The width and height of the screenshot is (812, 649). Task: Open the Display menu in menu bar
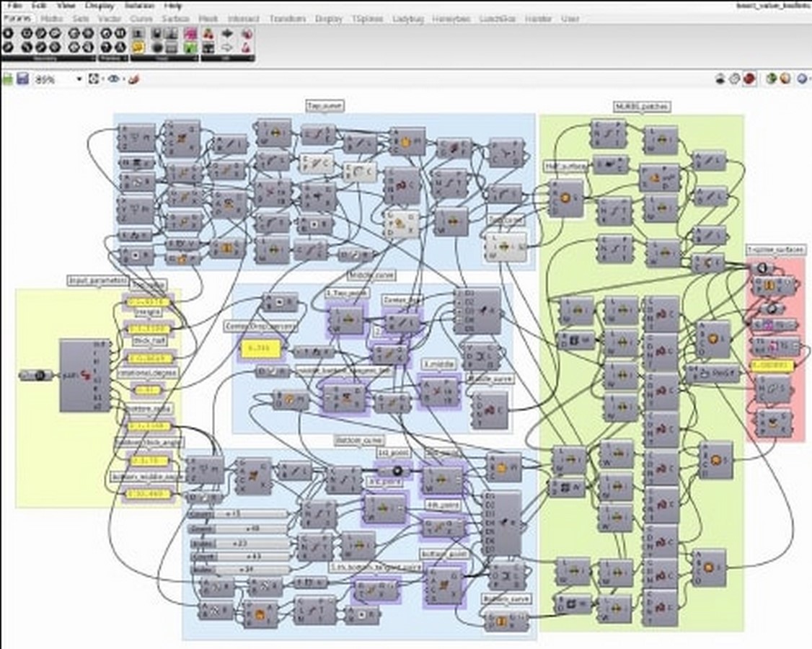[x=100, y=6]
